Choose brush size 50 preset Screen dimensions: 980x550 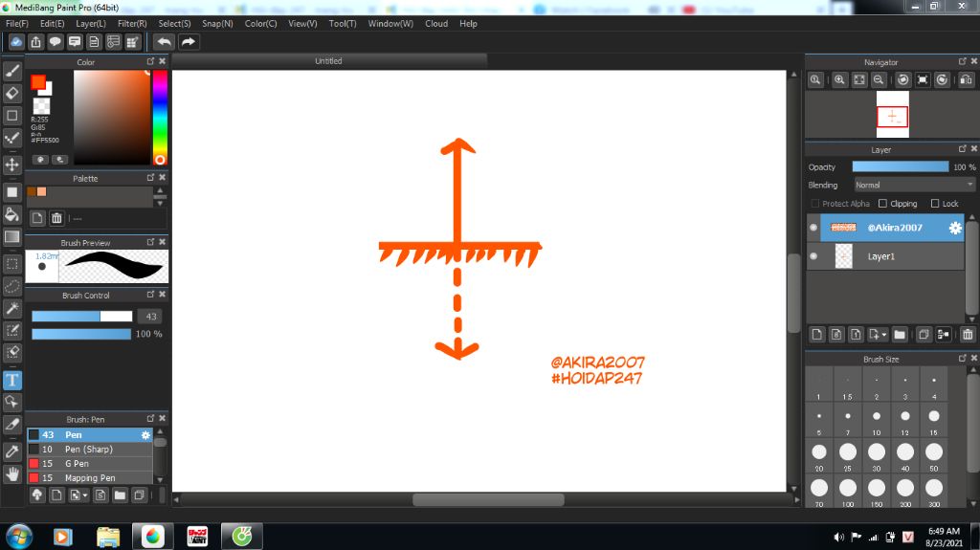(934, 457)
